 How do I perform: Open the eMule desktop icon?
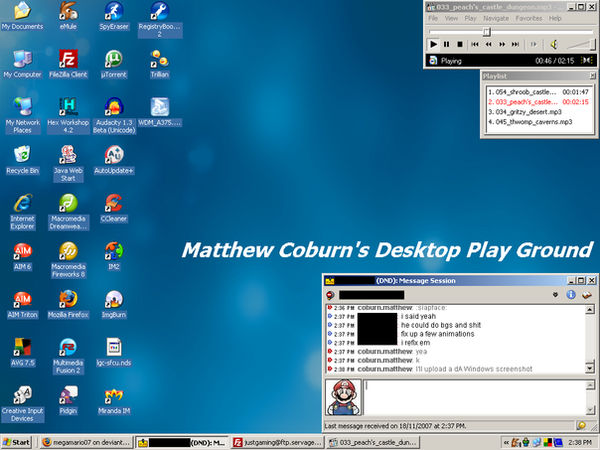pos(68,16)
